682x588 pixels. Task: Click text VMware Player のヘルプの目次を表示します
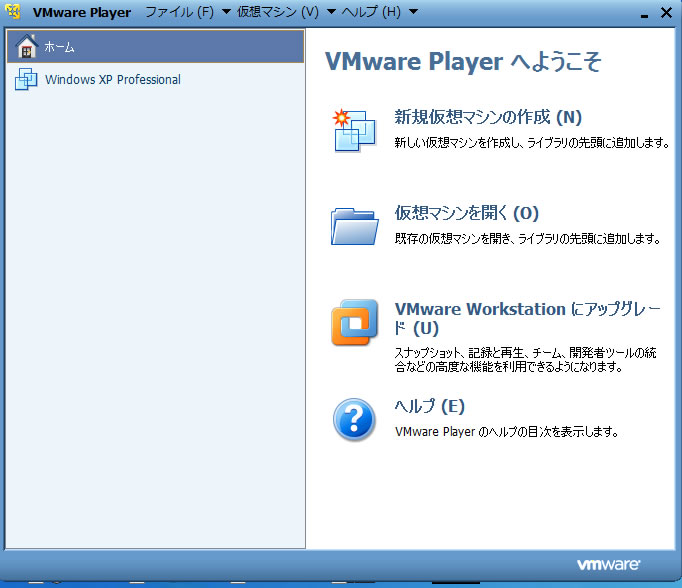[507, 432]
